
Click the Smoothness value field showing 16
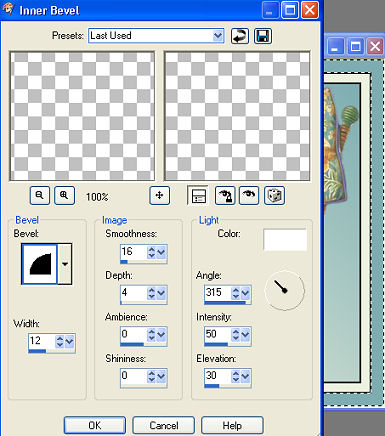[134, 252]
